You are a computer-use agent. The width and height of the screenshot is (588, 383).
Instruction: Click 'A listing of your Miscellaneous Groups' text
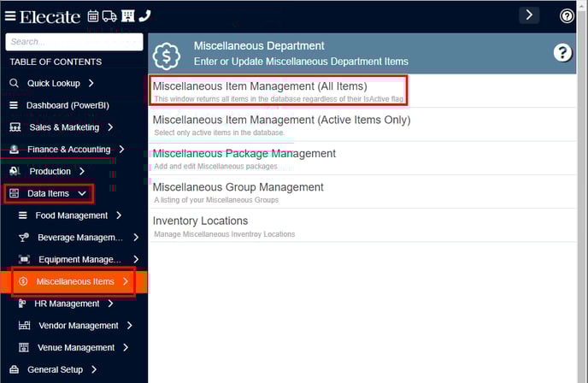(216, 200)
